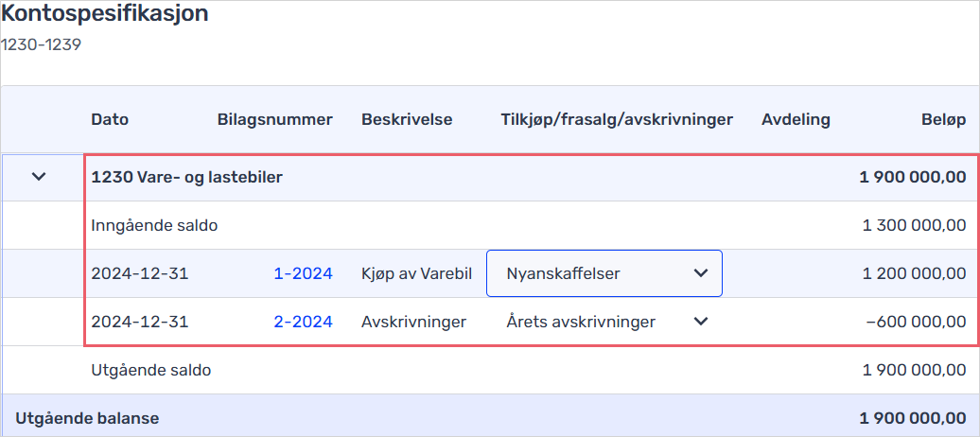This screenshot has height=437, width=980.
Task: Open the Nyanskaffelser dropdown
Action: tap(604, 273)
